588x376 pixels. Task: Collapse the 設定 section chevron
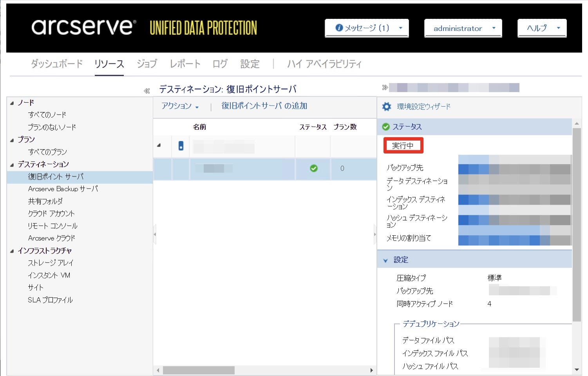click(x=385, y=260)
